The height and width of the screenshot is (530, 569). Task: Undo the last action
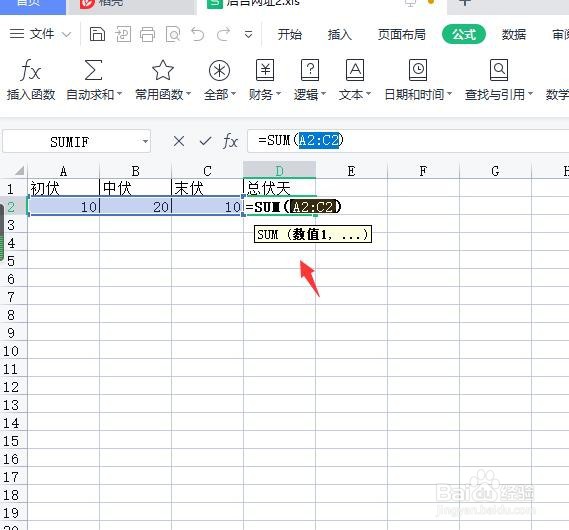click(198, 34)
